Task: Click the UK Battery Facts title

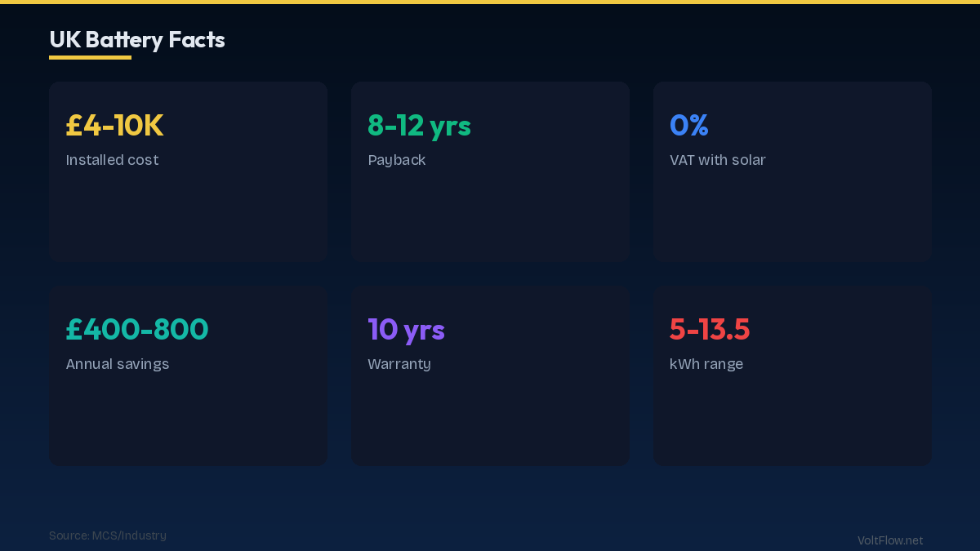Action: (136, 39)
